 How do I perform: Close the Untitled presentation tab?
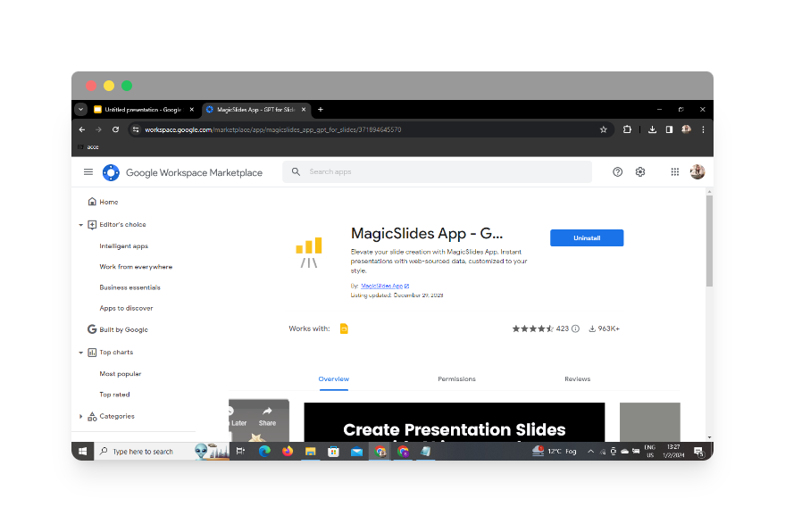click(x=192, y=110)
